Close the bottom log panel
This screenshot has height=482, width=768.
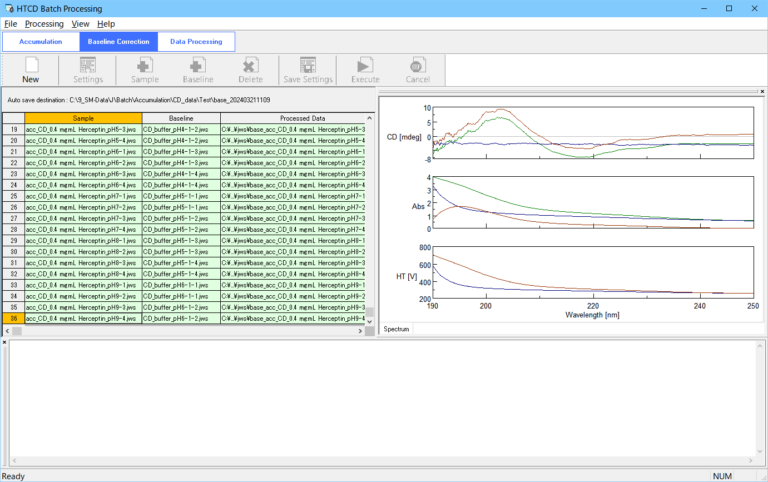4,342
